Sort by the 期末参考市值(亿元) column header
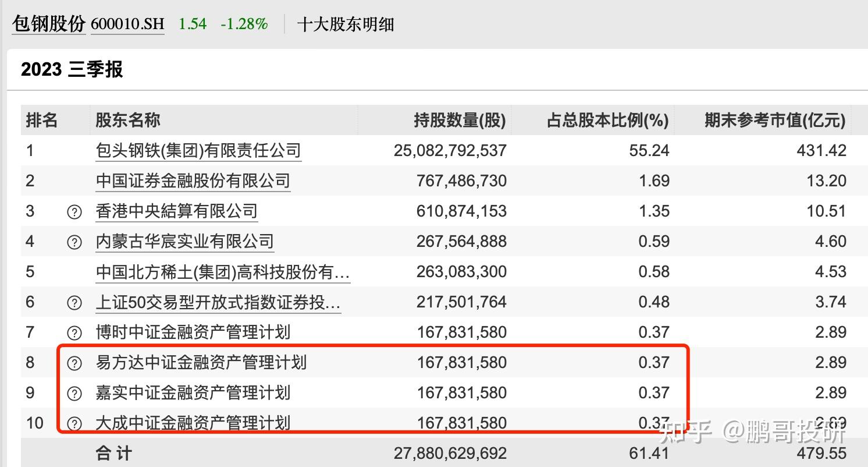Viewport: 868px width, 467px height. (774, 120)
